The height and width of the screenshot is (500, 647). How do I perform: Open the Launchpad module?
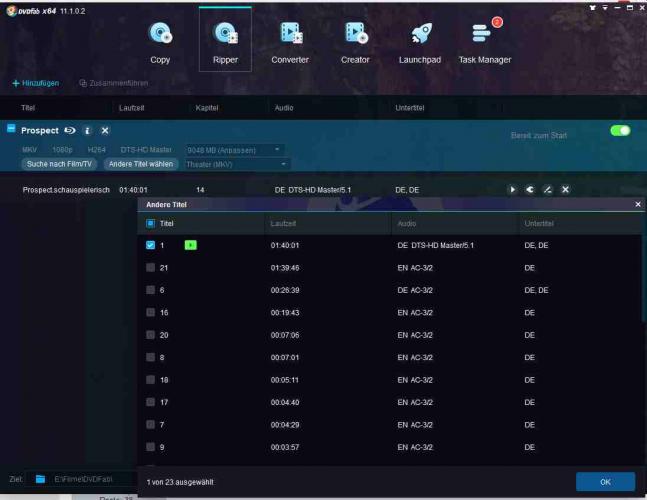coord(420,43)
